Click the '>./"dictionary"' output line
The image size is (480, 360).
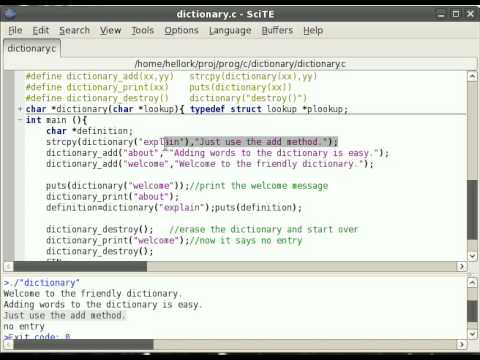click(42, 283)
